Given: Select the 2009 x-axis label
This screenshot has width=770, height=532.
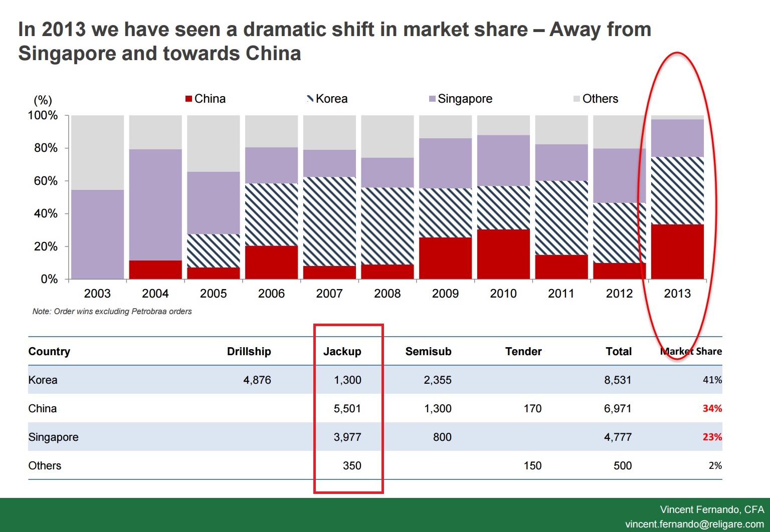Looking at the screenshot, I should pos(446,294).
